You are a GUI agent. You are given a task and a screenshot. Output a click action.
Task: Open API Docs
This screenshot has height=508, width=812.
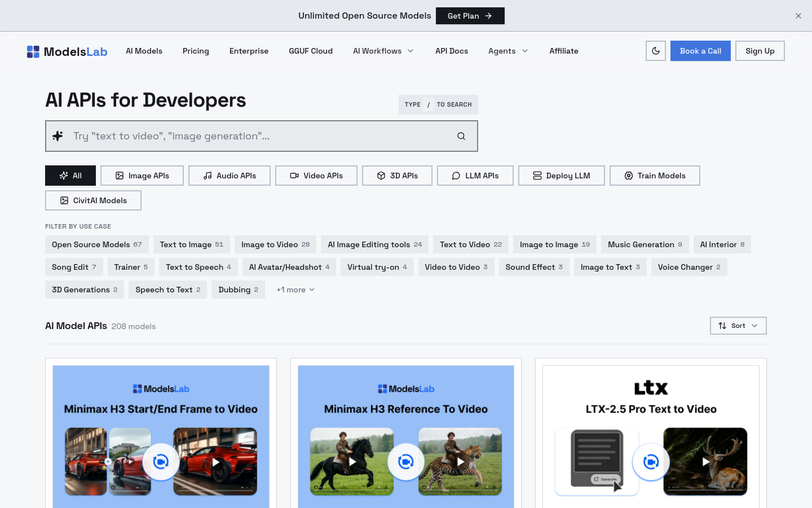point(452,51)
